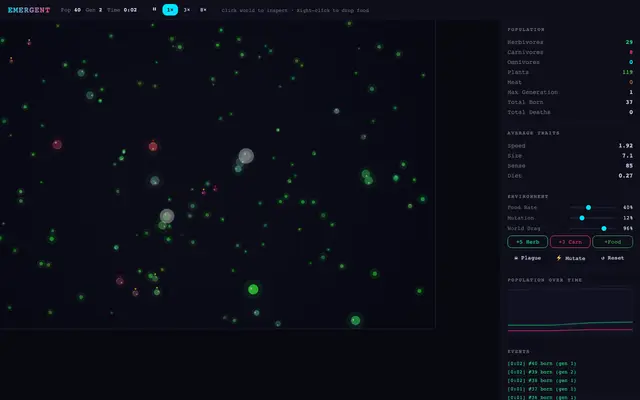Inspect the large gray creature near world center
The width and height of the screenshot is (640, 400).
[x=246, y=156]
